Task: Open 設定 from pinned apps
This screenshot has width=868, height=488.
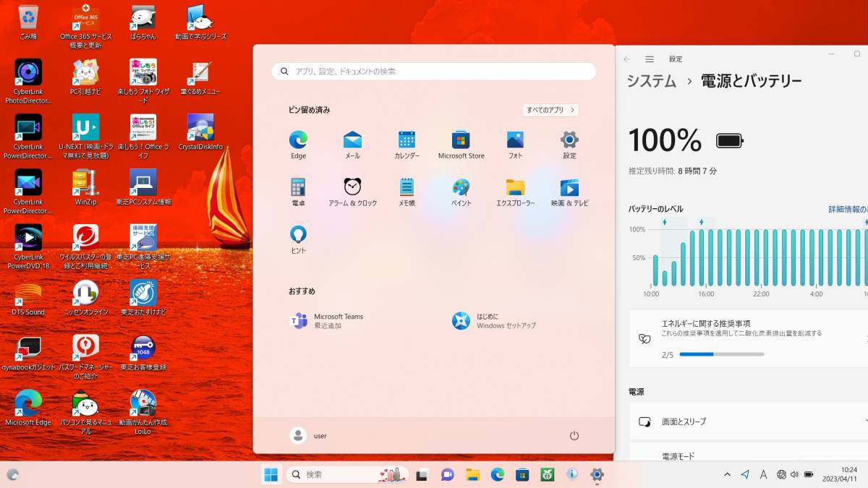Action: [569, 145]
